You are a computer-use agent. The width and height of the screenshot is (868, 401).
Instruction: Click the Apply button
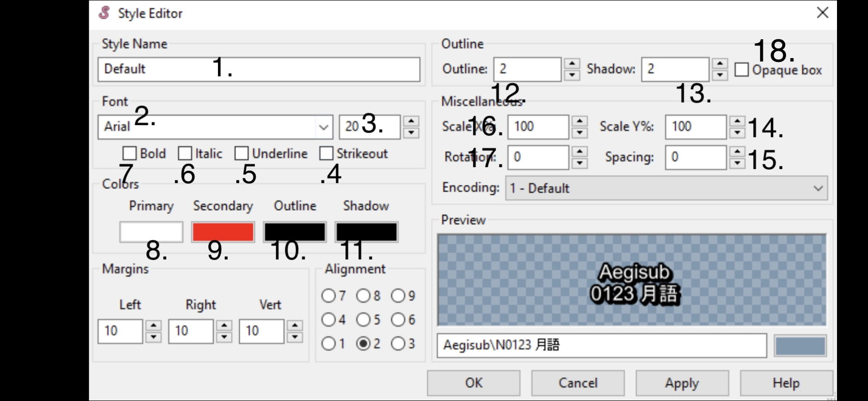(x=682, y=383)
